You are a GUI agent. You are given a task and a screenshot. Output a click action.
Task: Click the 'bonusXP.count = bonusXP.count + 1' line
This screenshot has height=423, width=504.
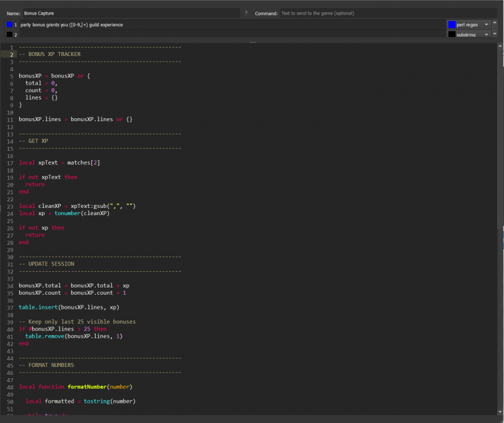point(72,292)
